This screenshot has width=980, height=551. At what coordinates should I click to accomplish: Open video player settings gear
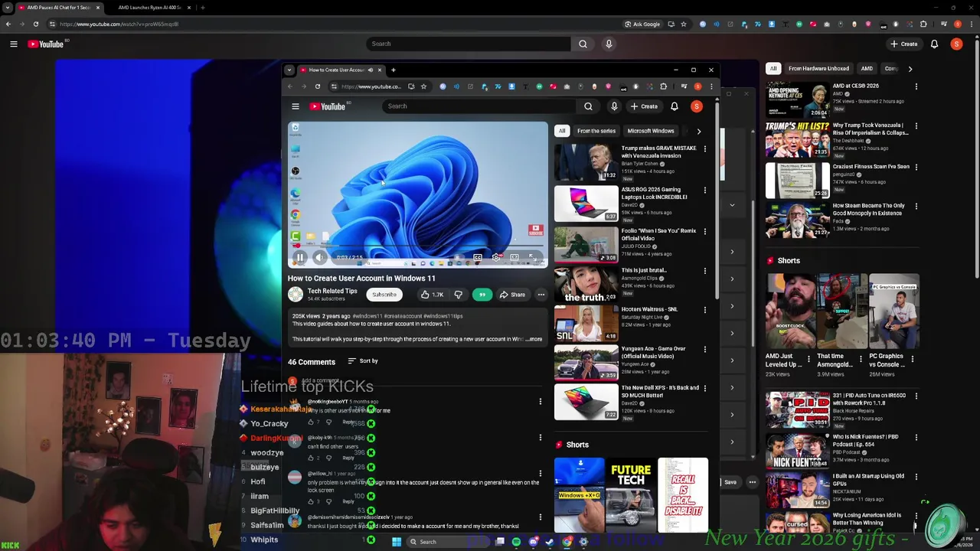point(496,258)
